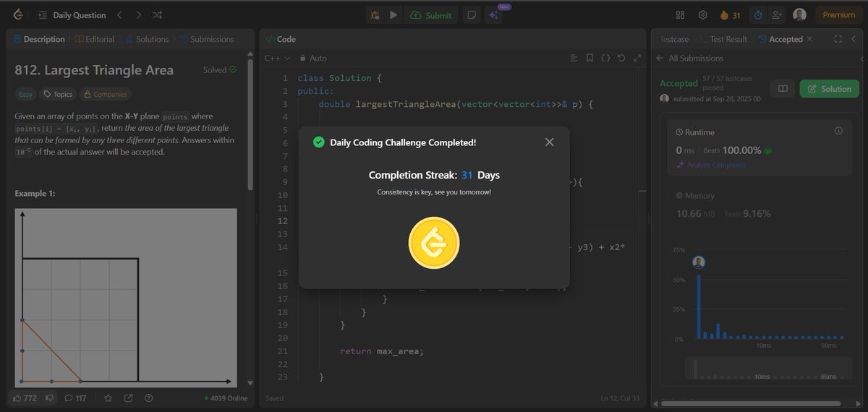Open the editorial book button beside Solution

[782, 89]
